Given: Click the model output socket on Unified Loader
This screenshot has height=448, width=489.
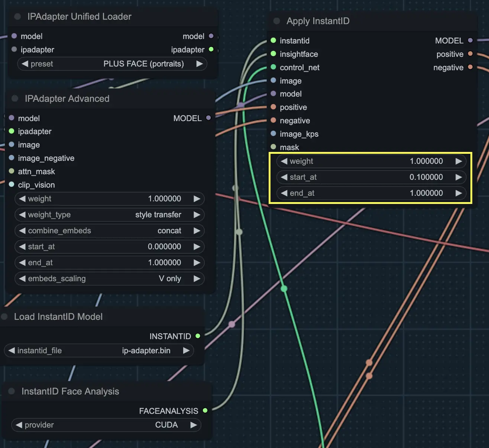Looking at the screenshot, I should 211,36.
